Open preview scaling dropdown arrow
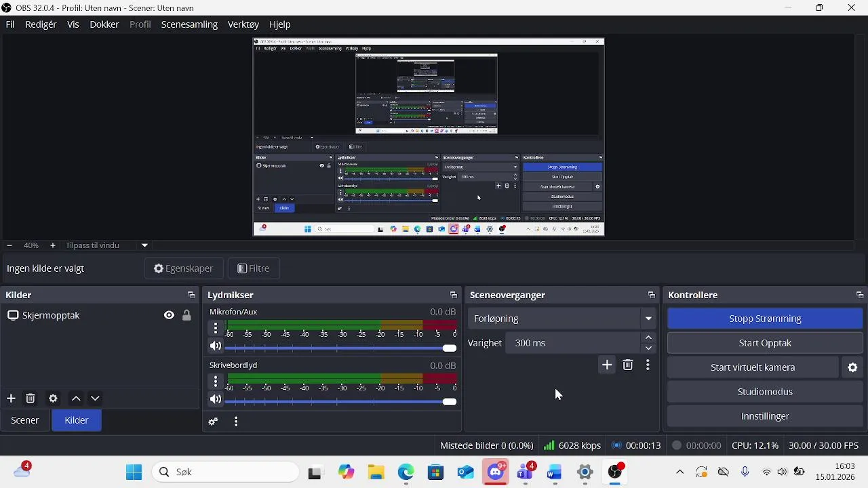Viewport: 868px width, 488px height. coord(144,245)
